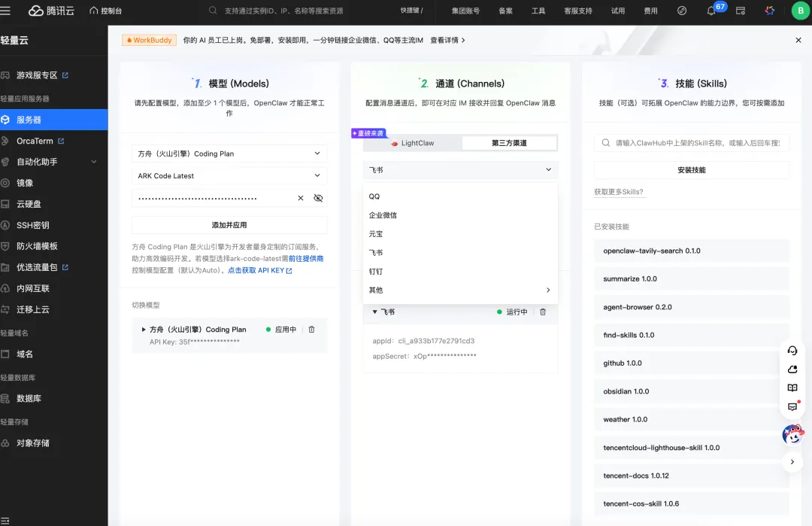812x526 pixels.
Task: Click the 安装技能 button
Action: click(x=692, y=169)
